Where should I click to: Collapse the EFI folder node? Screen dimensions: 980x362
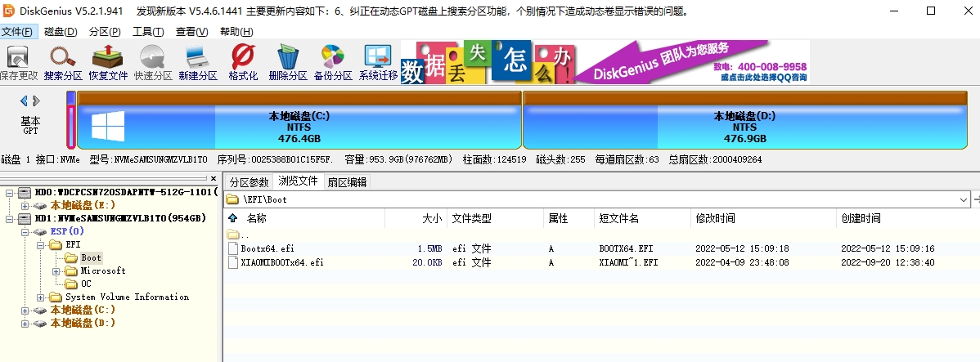pos(41,244)
